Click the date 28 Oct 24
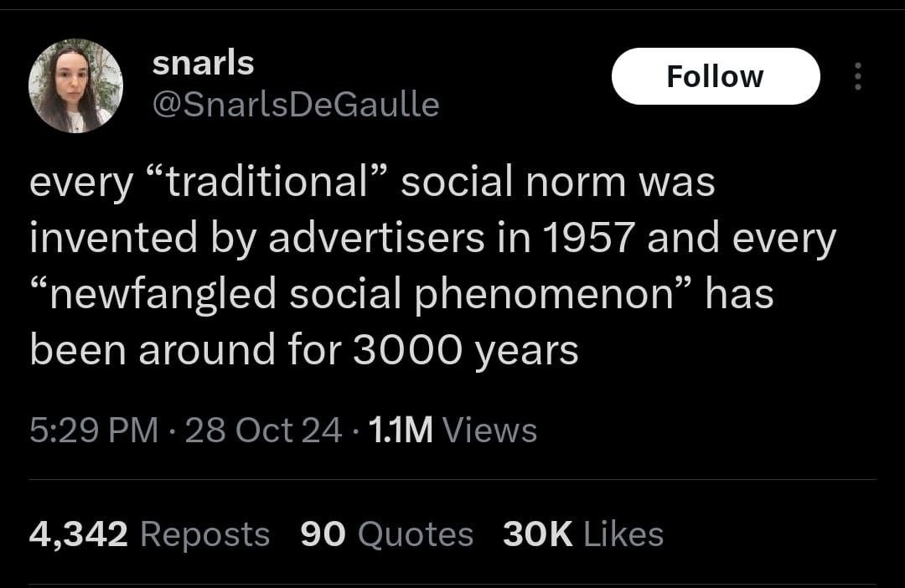 tap(263, 431)
